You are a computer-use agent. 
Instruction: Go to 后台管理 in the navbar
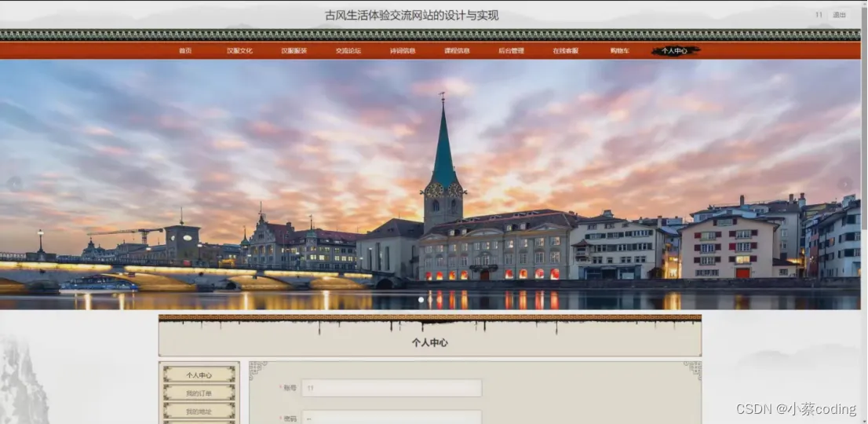(511, 51)
